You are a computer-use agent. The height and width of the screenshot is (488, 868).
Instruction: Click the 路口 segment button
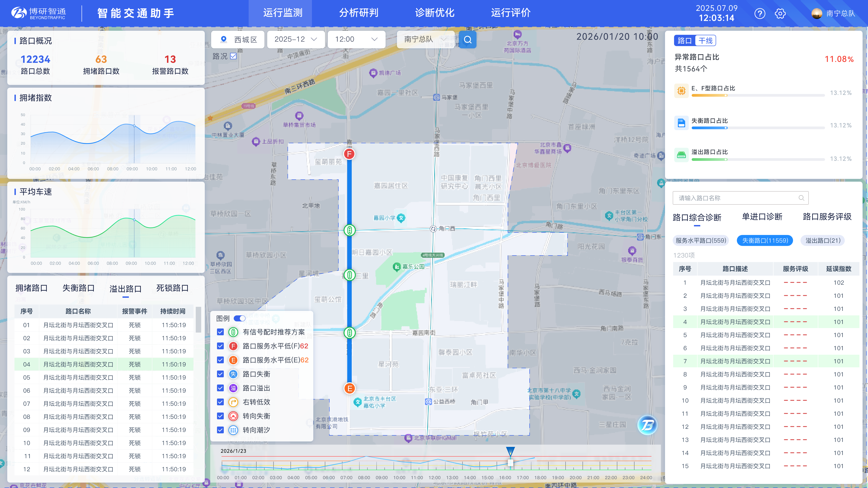tap(684, 41)
